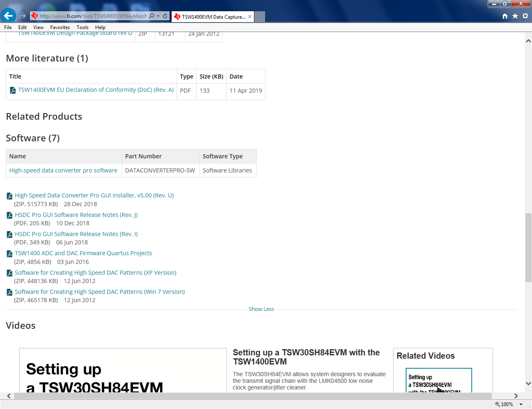This screenshot has width=532, height=409.
Task: Click the Software (7) heading
Action: (x=33, y=138)
